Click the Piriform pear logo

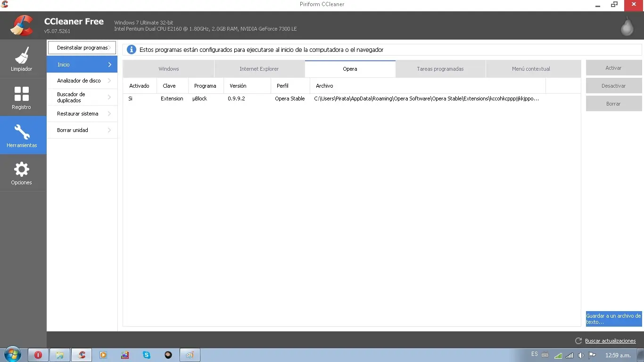[627, 26]
